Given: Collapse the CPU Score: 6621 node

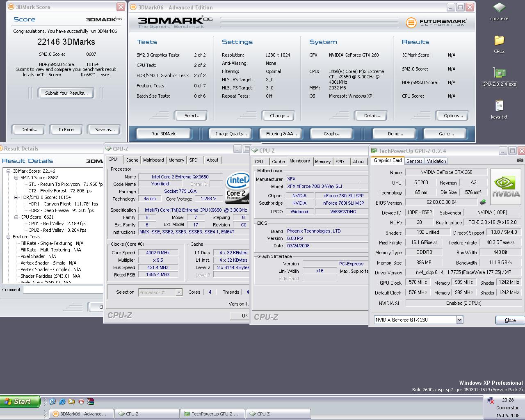Looking at the screenshot, I should pyautogui.click(x=16, y=217).
